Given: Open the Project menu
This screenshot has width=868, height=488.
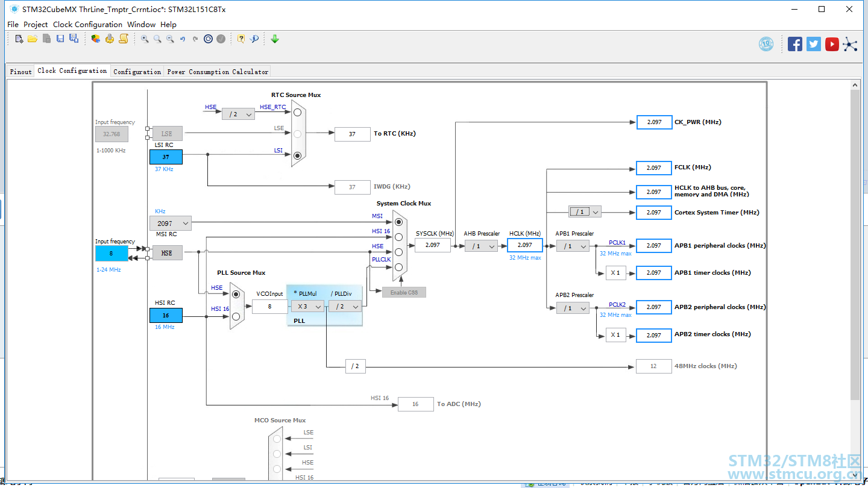Looking at the screenshot, I should [x=36, y=25].
